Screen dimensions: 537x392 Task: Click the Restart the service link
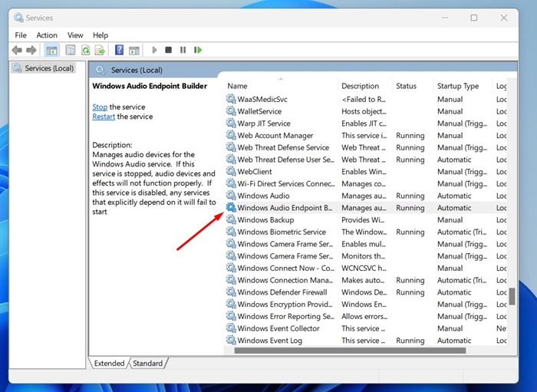click(x=104, y=117)
